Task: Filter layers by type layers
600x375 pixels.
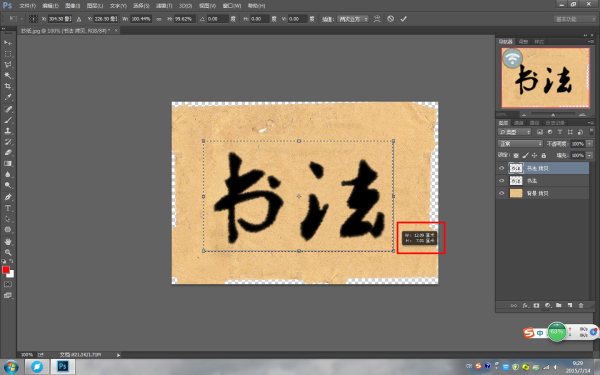Action: pyautogui.click(x=560, y=132)
